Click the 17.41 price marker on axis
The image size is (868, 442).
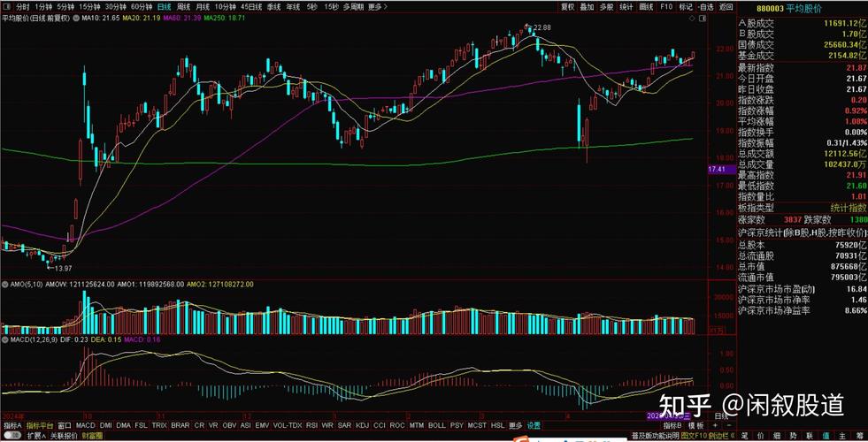[717, 169]
